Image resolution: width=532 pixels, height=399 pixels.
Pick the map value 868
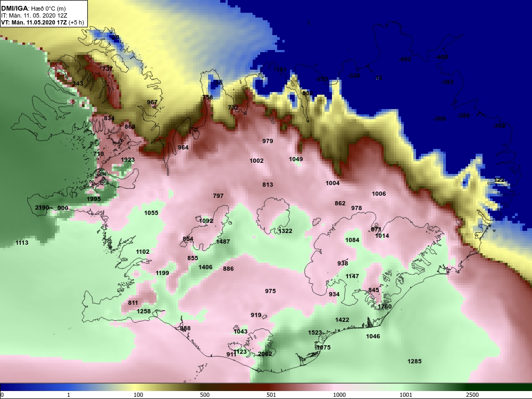pos(130,127)
